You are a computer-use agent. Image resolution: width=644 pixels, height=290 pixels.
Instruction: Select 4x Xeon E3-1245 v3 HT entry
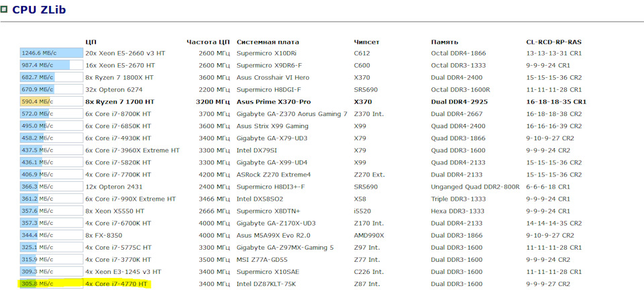123,271
